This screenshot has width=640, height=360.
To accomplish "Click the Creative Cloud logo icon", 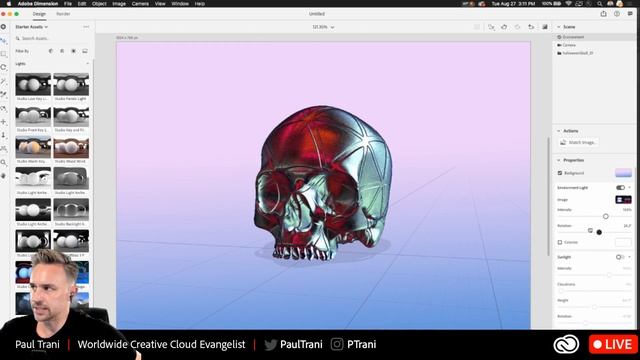I will [566, 344].
